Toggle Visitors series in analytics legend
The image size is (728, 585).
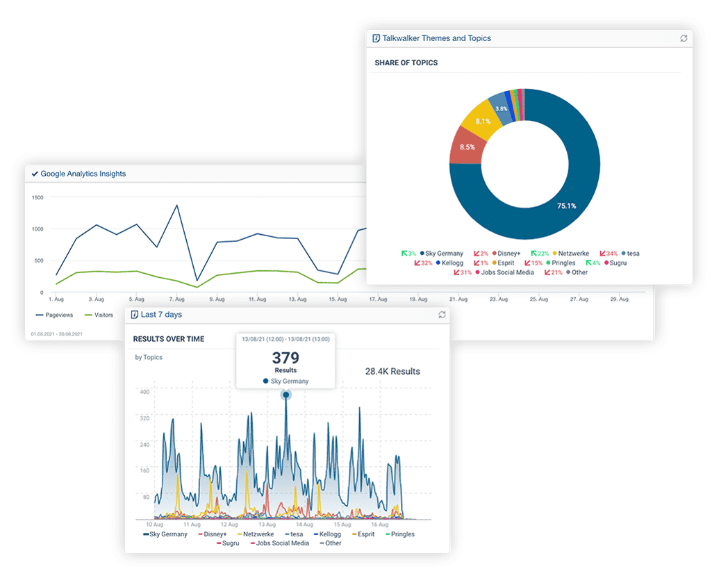(99, 315)
